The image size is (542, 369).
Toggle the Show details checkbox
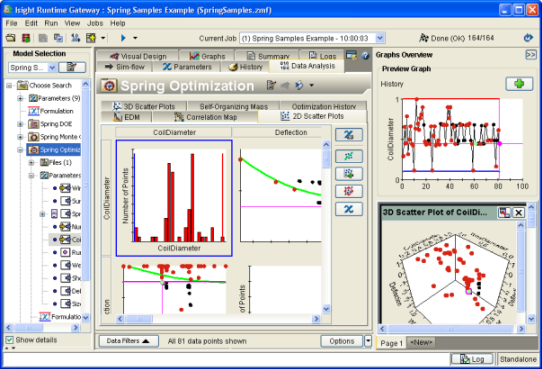coord(10,340)
